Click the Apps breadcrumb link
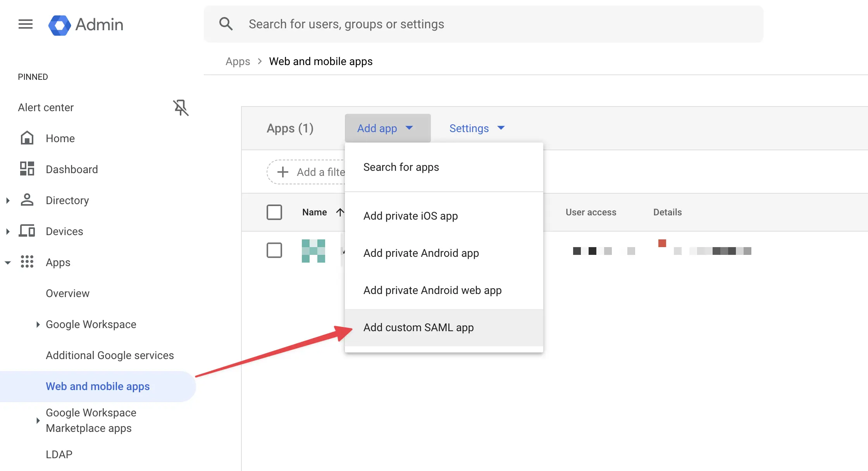Screen dimensions: 868x471 click(x=238, y=62)
